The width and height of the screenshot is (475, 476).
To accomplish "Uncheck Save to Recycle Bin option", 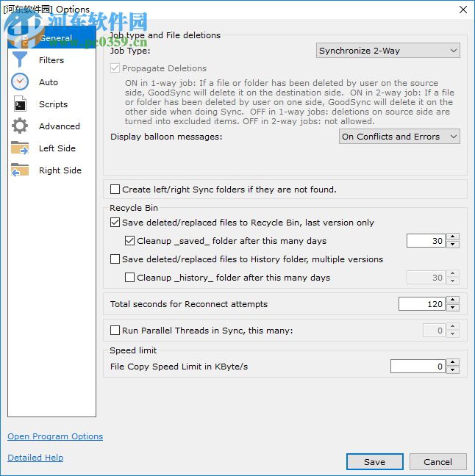I will pyautogui.click(x=115, y=223).
